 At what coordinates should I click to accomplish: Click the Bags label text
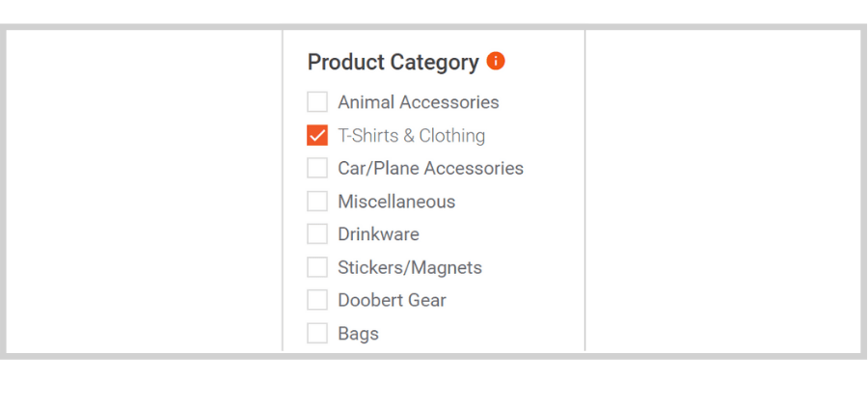point(358,334)
